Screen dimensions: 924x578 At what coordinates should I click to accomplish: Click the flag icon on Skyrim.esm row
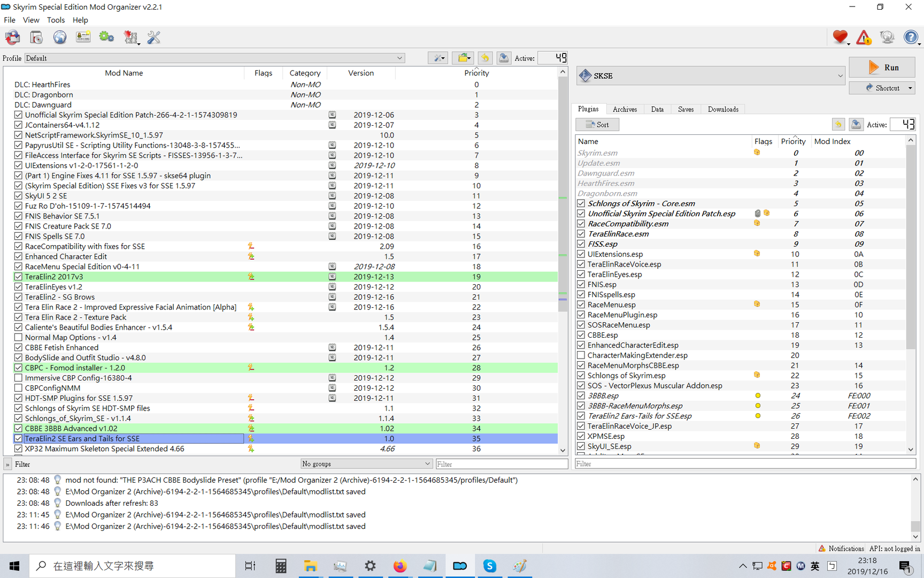point(757,153)
